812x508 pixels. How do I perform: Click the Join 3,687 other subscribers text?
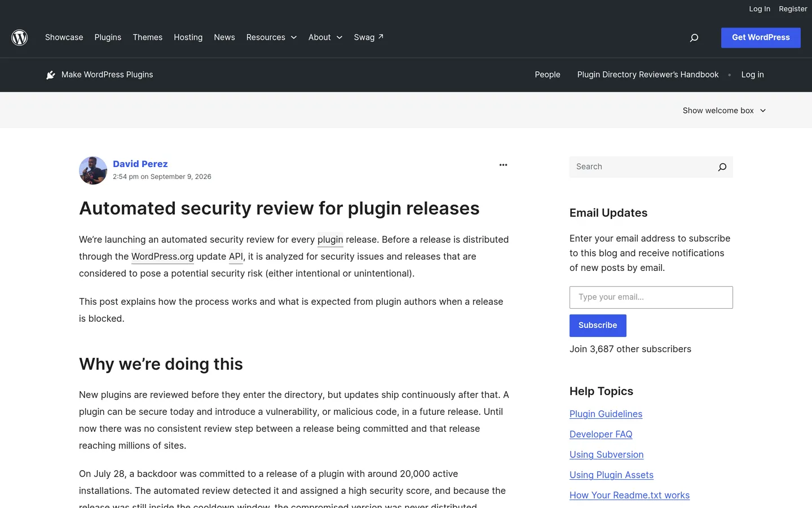click(x=630, y=349)
